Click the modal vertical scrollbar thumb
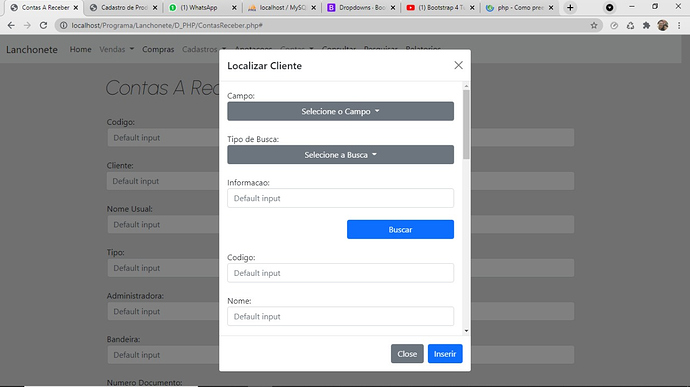Screen dimensions: 690x387 point(466,124)
